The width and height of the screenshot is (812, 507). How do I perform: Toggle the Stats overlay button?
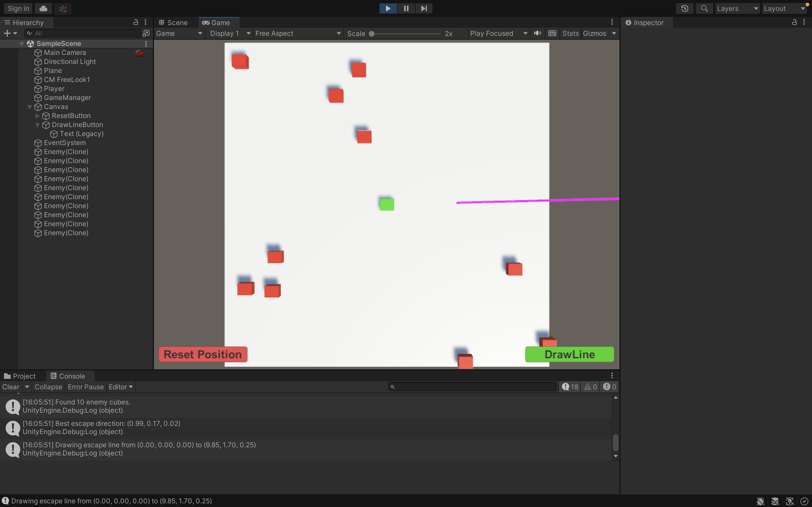[570, 33]
